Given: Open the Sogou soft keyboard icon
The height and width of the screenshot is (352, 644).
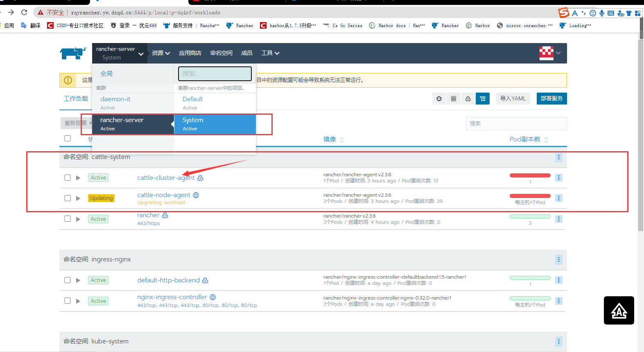Looking at the screenshot, I should coord(611,13).
